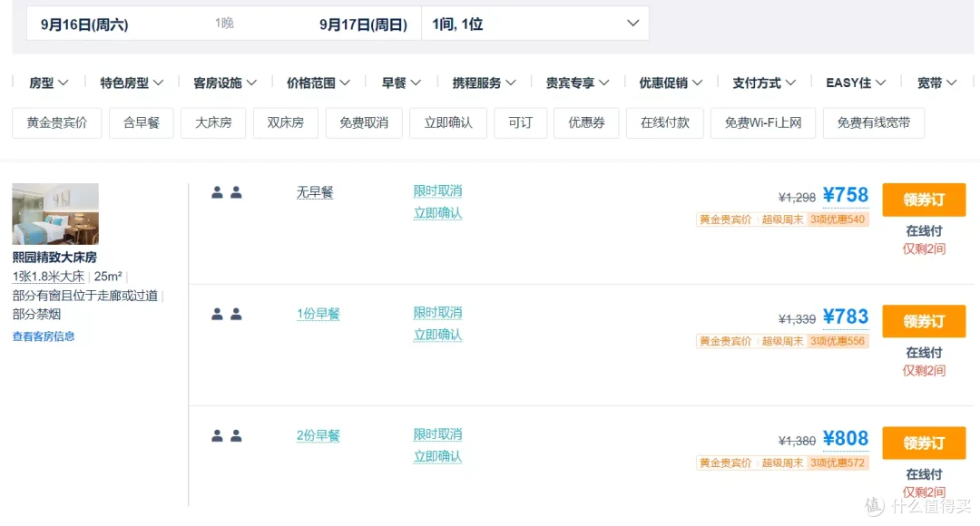The height and width of the screenshot is (526, 980).
Task: Toggle the 免费有线宽带 filter
Action: 874,122
